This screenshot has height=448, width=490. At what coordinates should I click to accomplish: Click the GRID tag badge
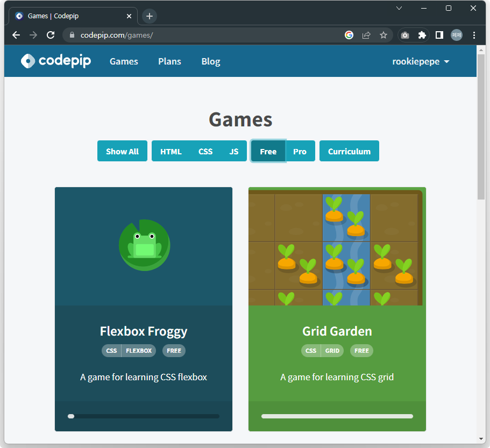pyautogui.click(x=332, y=351)
